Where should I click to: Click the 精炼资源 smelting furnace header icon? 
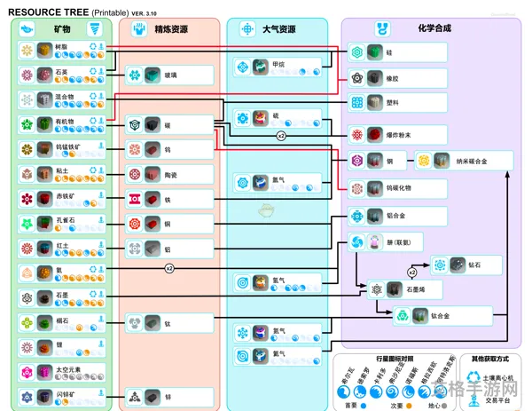tap(139, 29)
